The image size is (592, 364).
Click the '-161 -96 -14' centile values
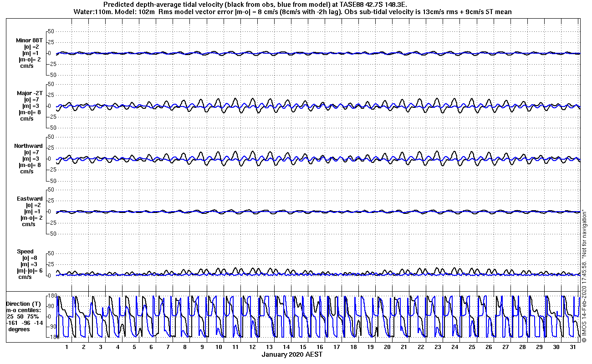[24, 323]
